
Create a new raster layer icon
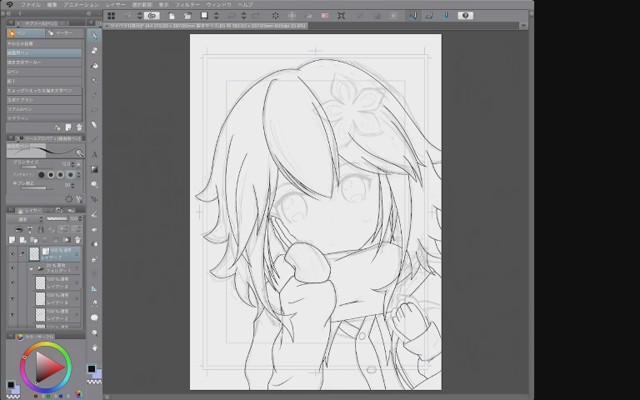coord(12,240)
